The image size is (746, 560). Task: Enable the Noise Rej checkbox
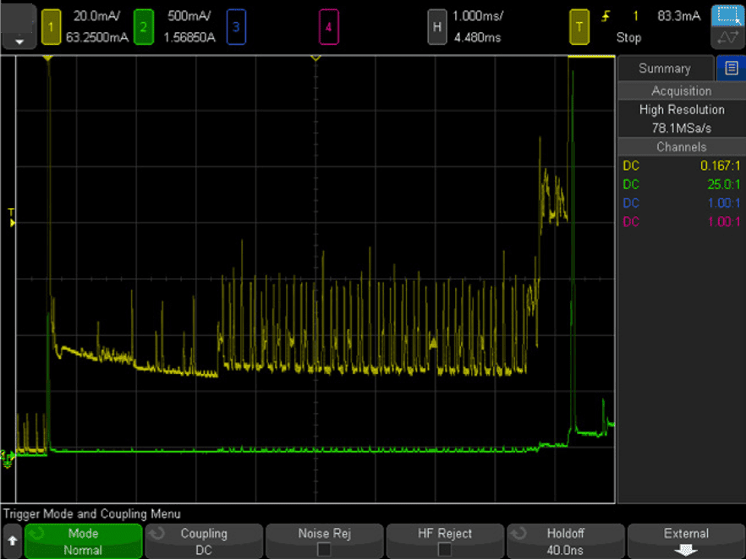325,550
